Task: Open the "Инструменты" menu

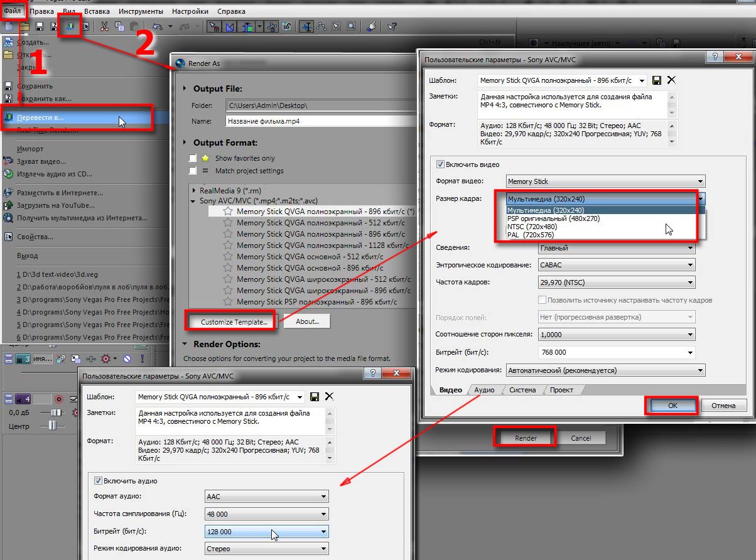Action: [140, 11]
